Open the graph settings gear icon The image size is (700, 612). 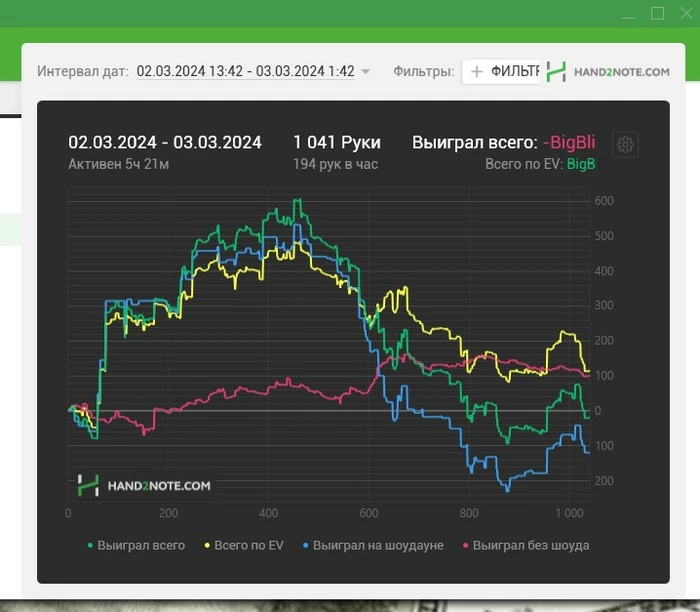(625, 145)
